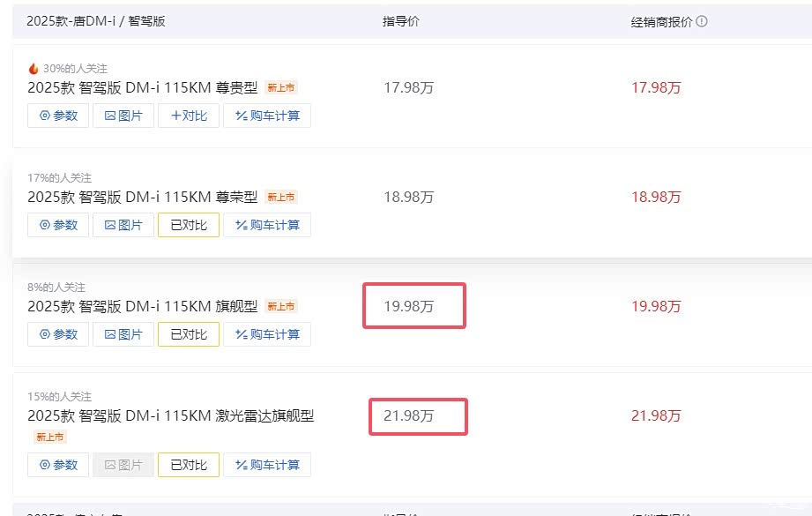Viewport: 812px width, 516px height.
Task: Open 购车计算 for the 尊贵型 model
Action: point(267,116)
